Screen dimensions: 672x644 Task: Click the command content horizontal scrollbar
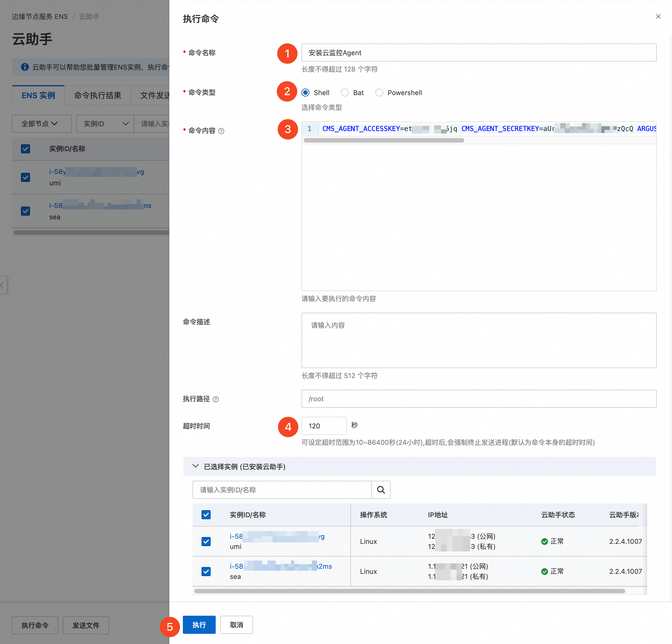pos(384,141)
